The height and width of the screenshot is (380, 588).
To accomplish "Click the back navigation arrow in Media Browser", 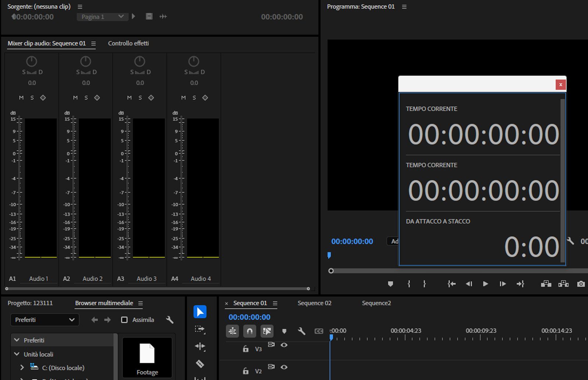I will tap(94, 320).
